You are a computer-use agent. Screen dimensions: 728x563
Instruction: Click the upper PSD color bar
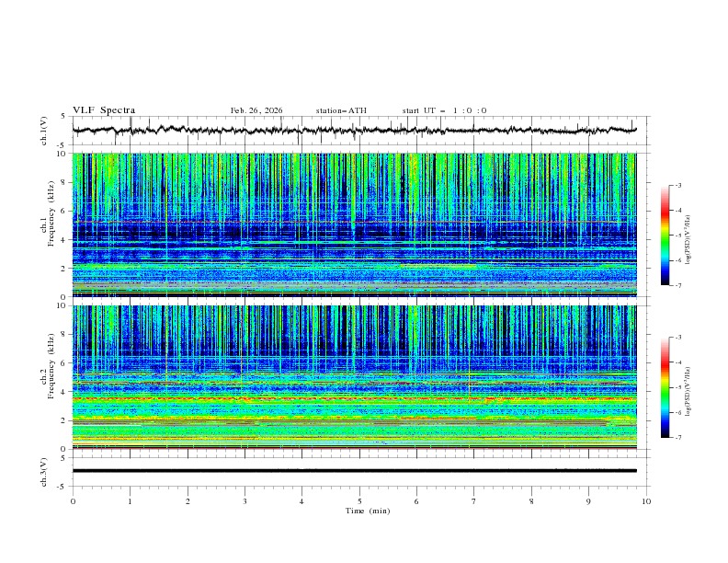click(x=665, y=236)
